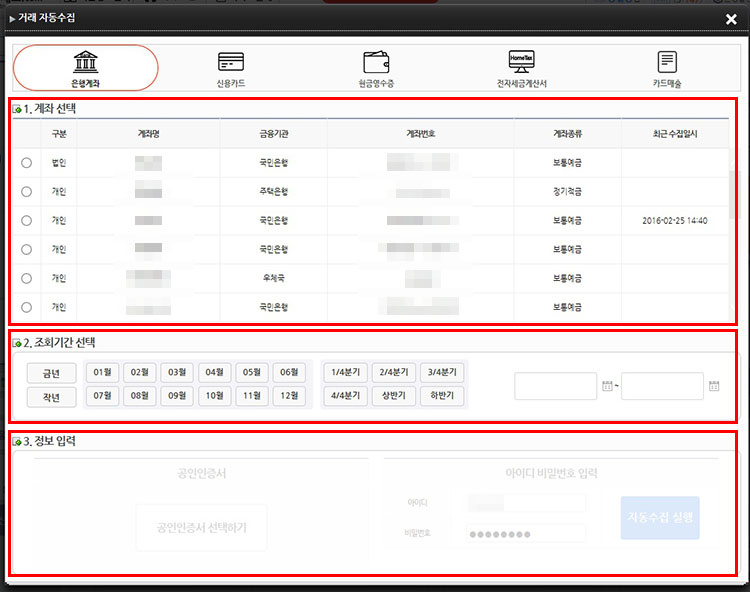Image resolution: width=750 pixels, height=592 pixels.
Task: Open the 신용카드 credit card icon
Action: (231, 62)
